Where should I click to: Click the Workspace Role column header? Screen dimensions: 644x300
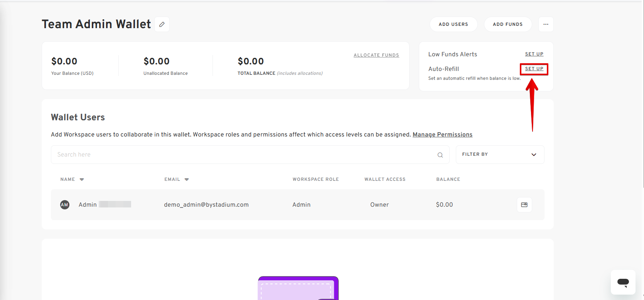point(315,179)
